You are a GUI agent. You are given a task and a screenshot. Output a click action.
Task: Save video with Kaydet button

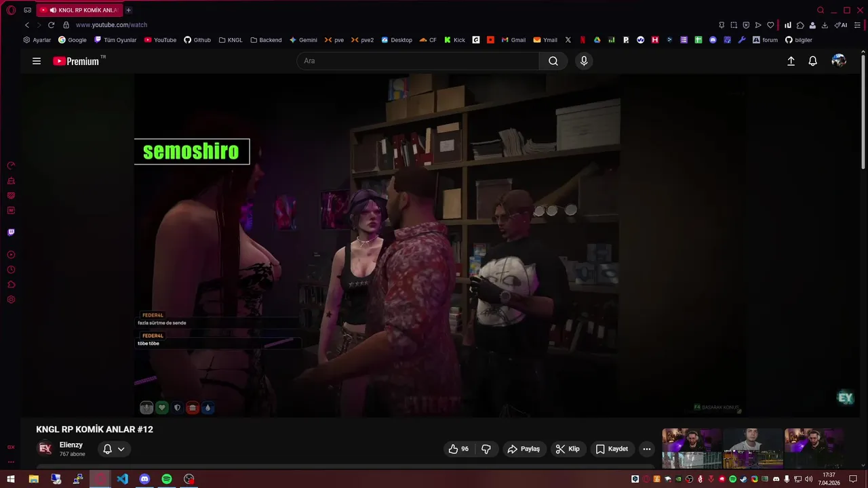pyautogui.click(x=612, y=449)
